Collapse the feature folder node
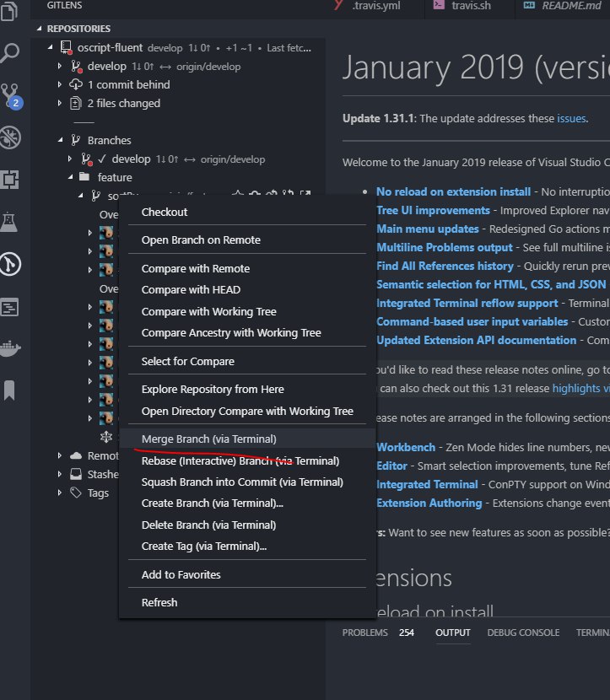The height and width of the screenshot is (700, 610). pos(70,177)
